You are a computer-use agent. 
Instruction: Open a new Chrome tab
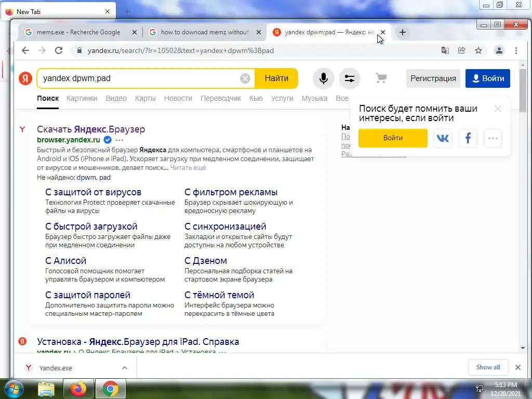click(403, 32)
